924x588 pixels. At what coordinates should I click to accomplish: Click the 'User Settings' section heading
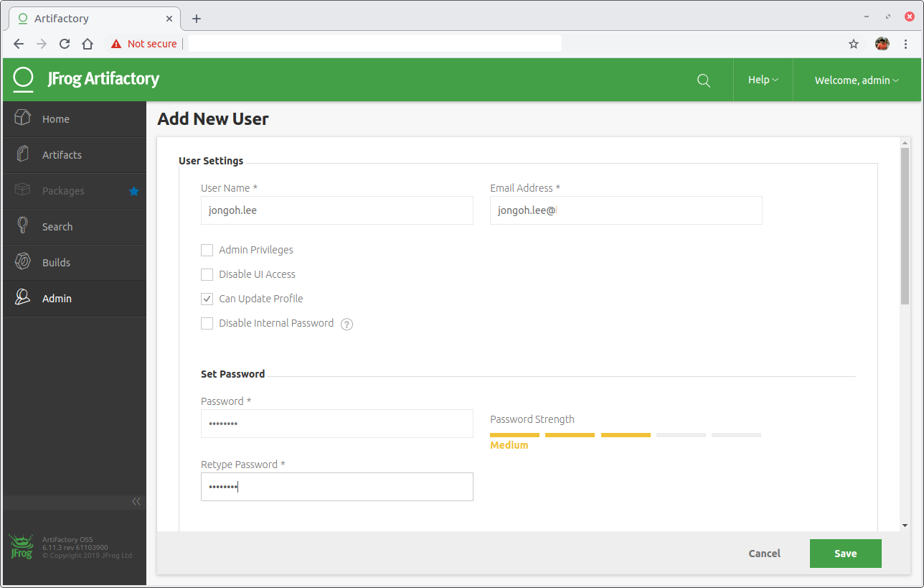point(211,161)
